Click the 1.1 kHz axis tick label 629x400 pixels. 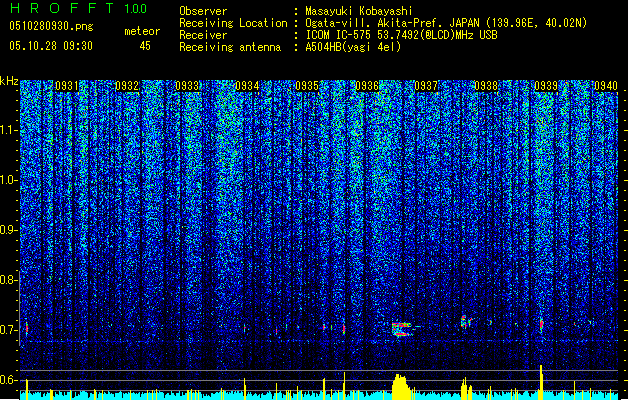9,130
